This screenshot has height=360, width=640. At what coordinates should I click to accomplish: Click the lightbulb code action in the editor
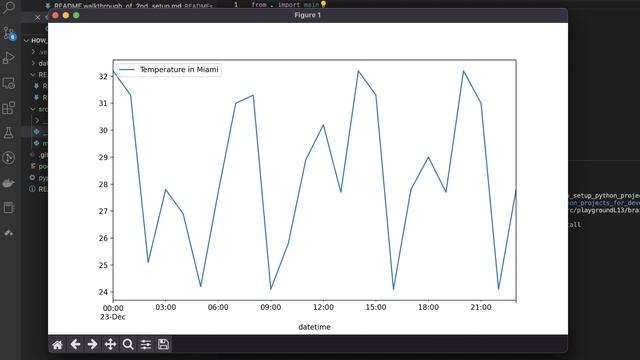point(323,4)
